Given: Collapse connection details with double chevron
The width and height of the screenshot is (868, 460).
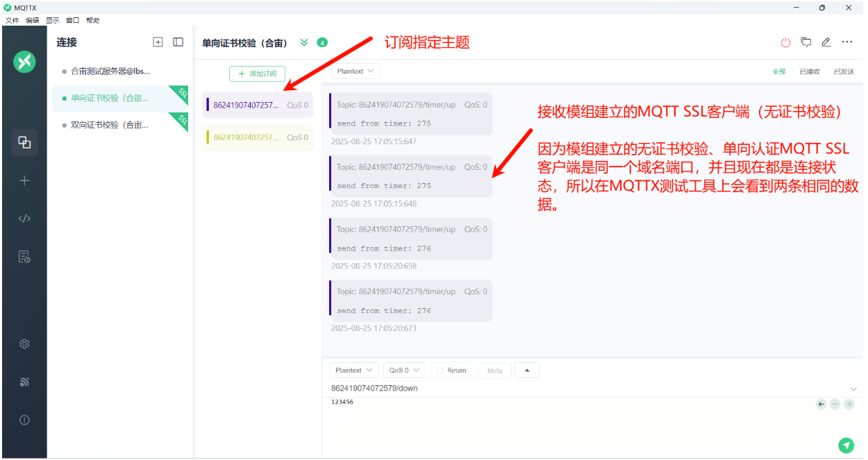Looking at the screenshot, I should click(x=303, y=42).
